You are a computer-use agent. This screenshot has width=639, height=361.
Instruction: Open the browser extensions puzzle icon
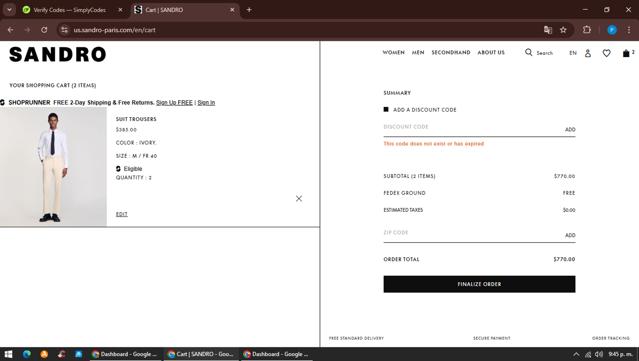click(586, 30)
